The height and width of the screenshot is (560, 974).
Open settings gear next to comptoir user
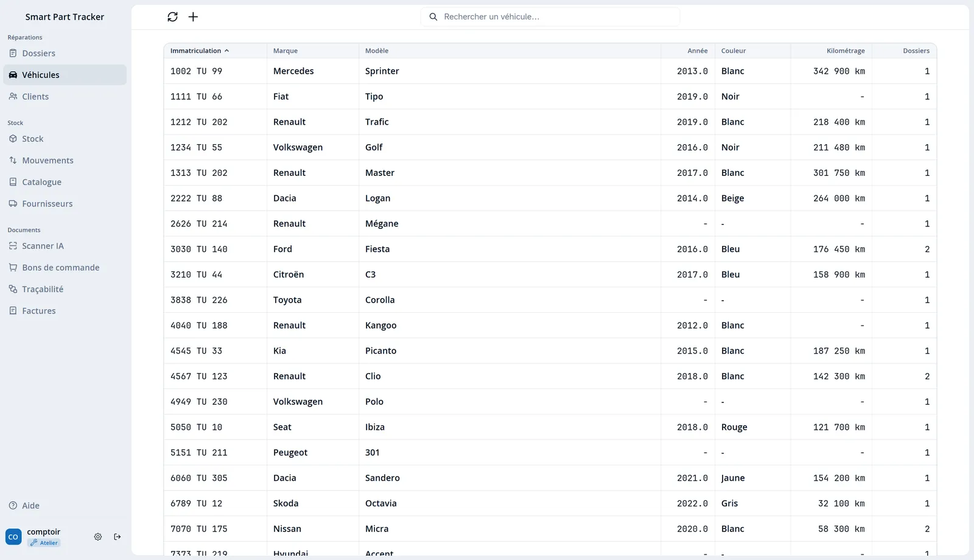98,537
